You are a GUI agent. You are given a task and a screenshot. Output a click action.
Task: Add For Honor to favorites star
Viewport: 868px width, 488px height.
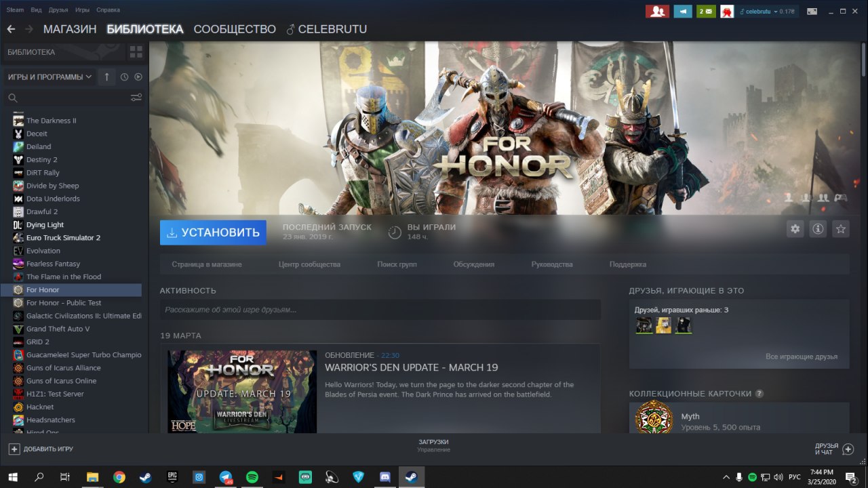tap(841, 229)
